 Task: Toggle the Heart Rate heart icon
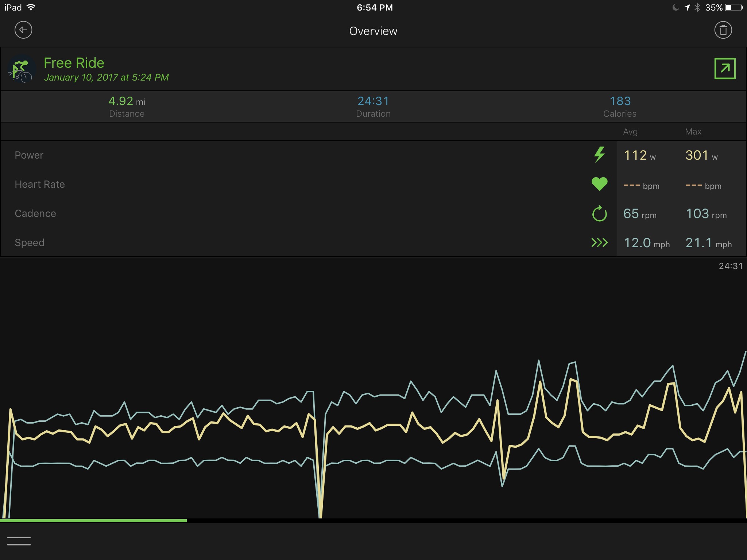pyautogui.click(x=599, y=184)
